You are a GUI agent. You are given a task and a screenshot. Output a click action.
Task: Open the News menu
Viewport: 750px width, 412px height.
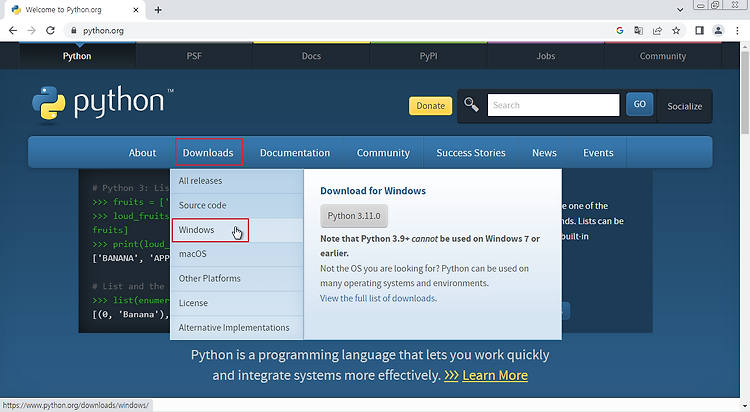(x=544, y=153)
